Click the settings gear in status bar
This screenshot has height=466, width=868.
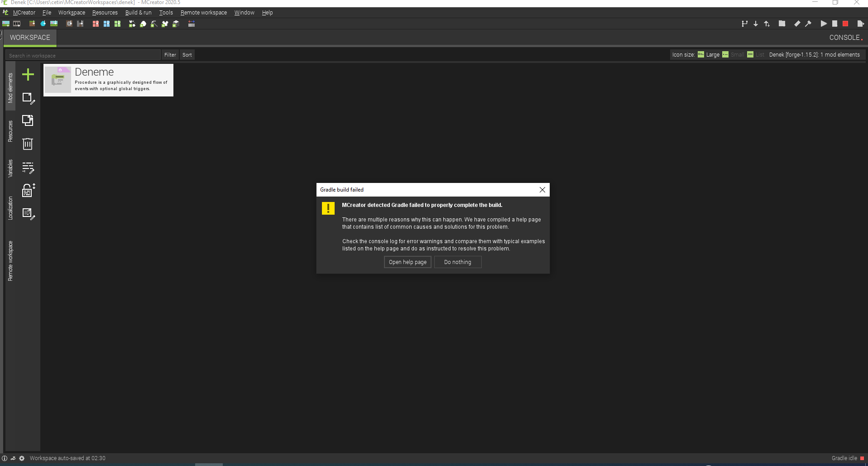point(22,458)
